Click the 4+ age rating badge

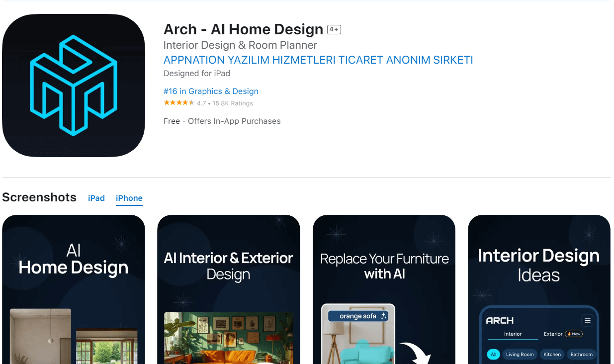[x=334, y=30]
